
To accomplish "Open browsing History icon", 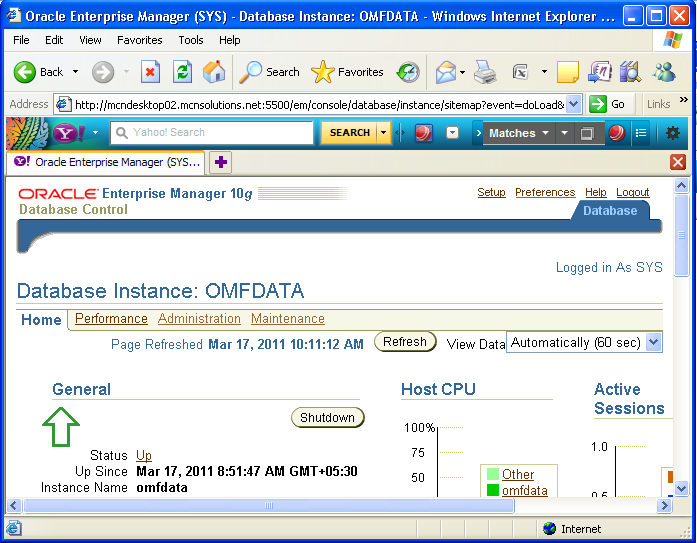I will (408, 72).
